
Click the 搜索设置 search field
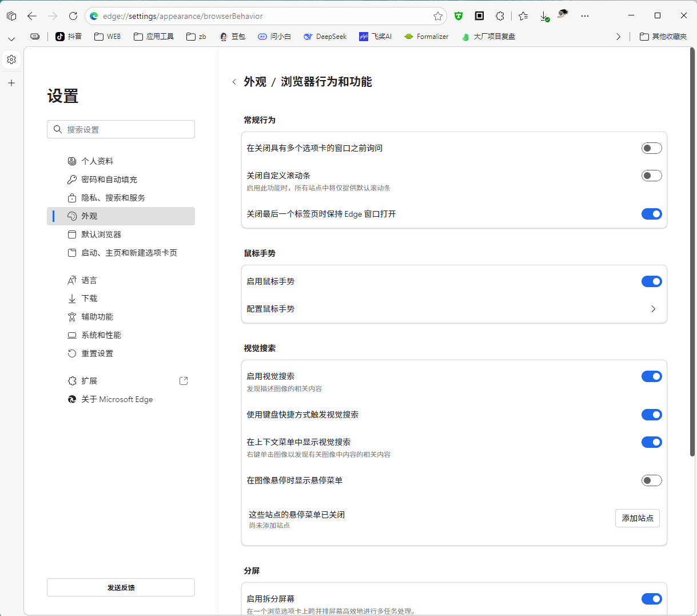click(121, 129)
